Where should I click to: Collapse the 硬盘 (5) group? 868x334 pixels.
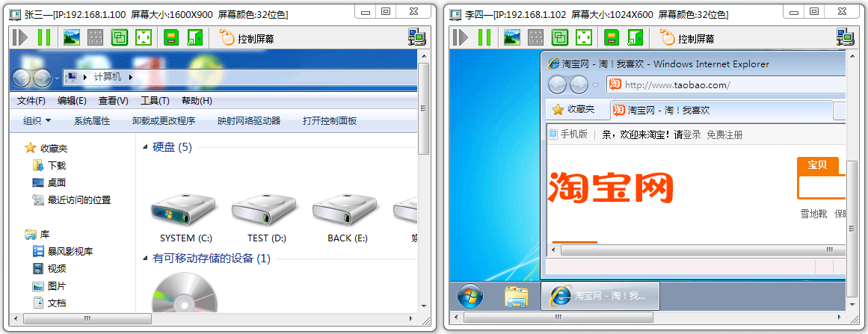146,147
